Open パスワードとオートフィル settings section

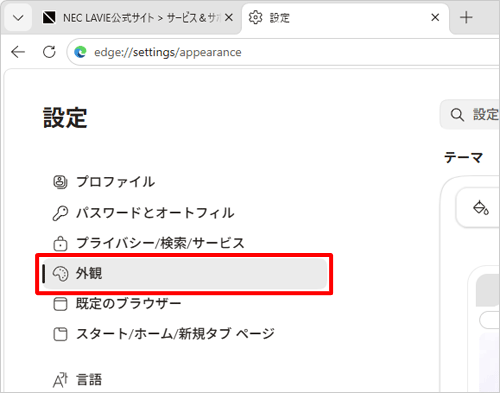[x=185, y=213]
